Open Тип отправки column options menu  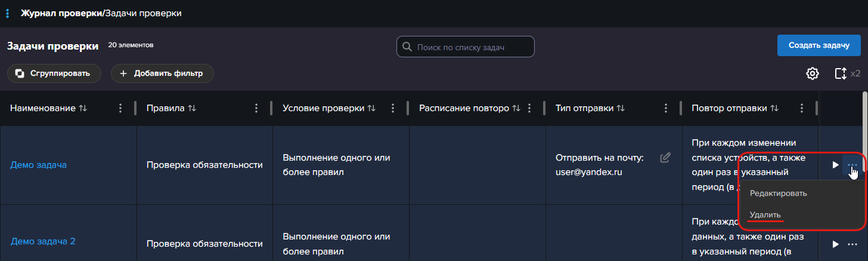tap(666, 108)
